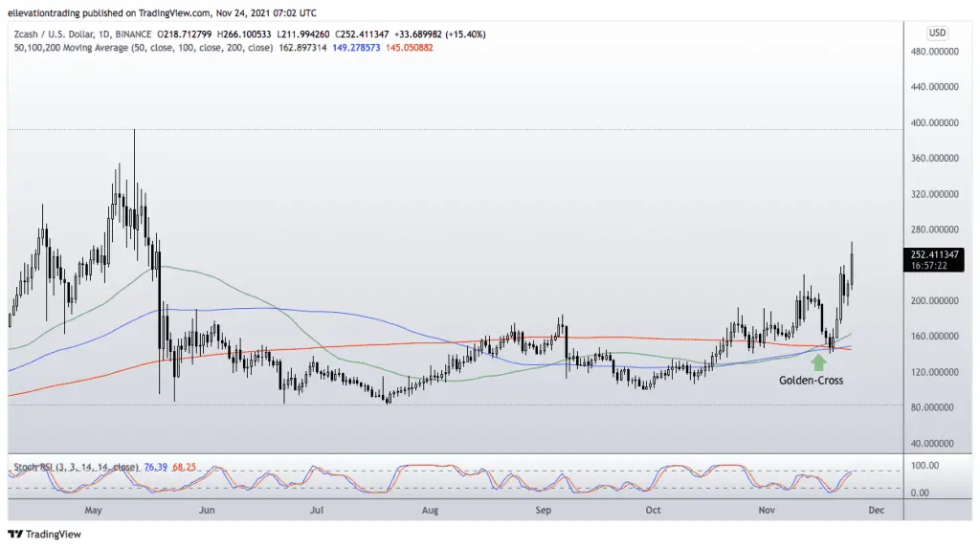Click the 100 MA value 149.278573
The height and width of the screenshot is (548, 980).
tap(356, 48)
